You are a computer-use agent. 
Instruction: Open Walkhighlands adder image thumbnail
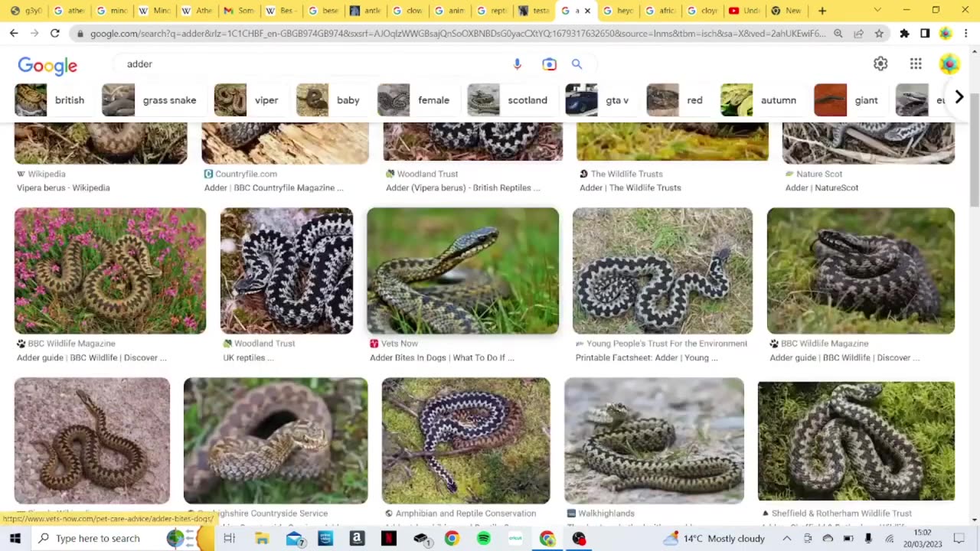(655, 440)
